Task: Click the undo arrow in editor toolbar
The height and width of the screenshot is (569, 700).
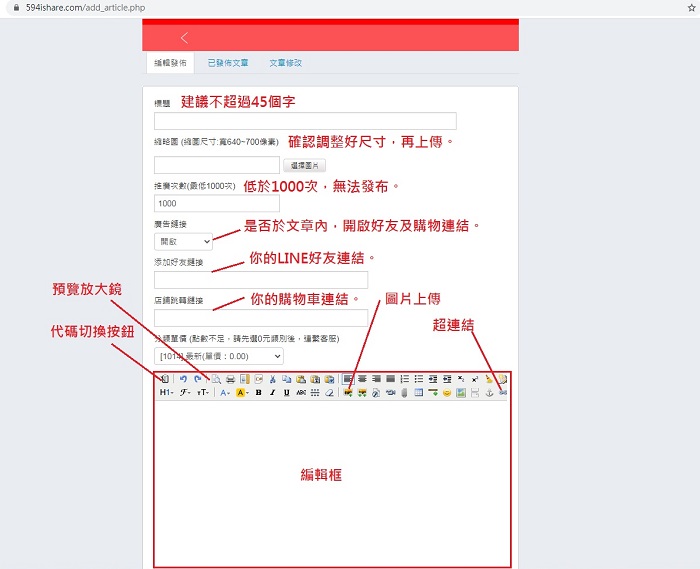Action: [185, 379]
